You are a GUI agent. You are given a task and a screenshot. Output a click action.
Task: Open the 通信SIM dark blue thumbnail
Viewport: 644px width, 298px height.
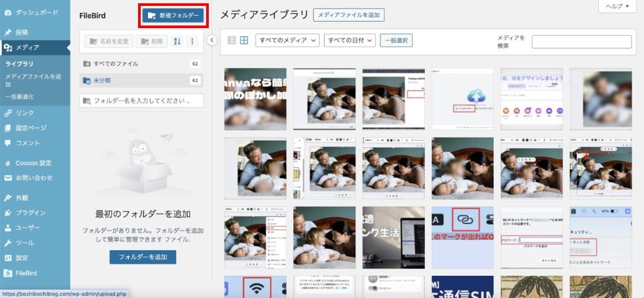click(x=463, y=287)
